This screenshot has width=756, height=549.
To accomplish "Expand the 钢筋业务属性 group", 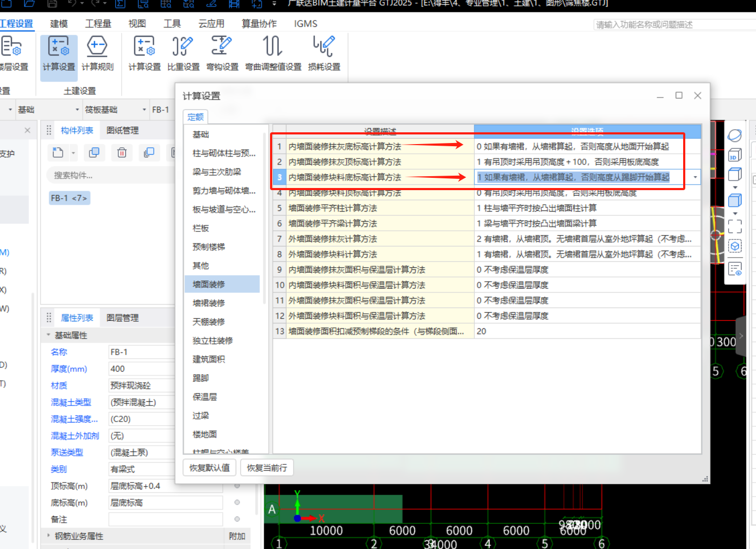I will (48, 536).
